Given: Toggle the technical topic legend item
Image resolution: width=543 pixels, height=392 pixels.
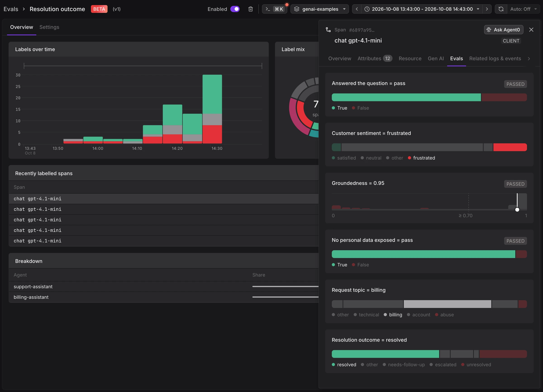Looking at the screenshot, I should pos(366,315).
